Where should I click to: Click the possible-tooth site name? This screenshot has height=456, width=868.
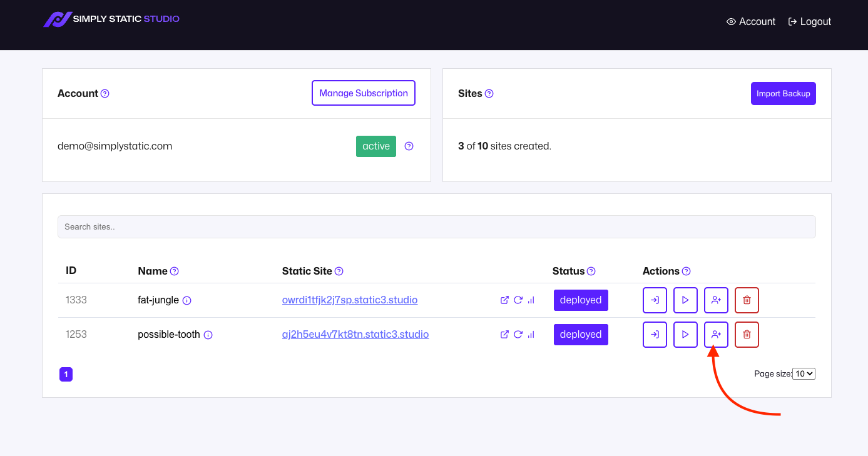coord(169,334)
